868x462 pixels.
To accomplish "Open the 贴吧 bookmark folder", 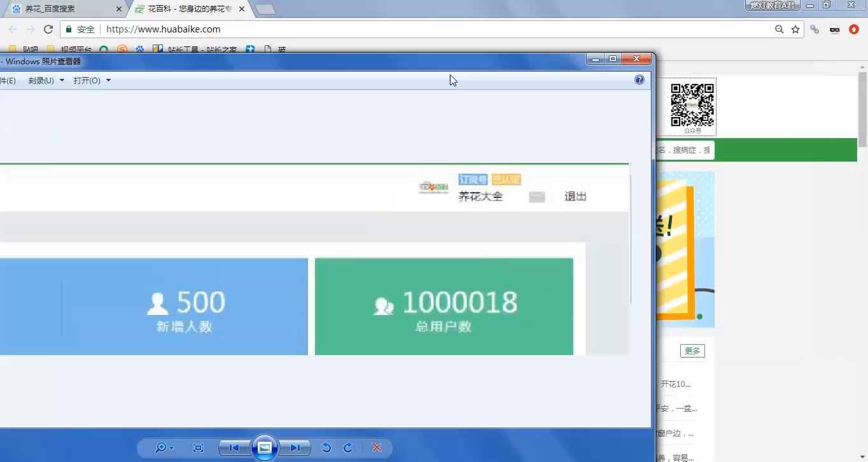I will point(24,49).
